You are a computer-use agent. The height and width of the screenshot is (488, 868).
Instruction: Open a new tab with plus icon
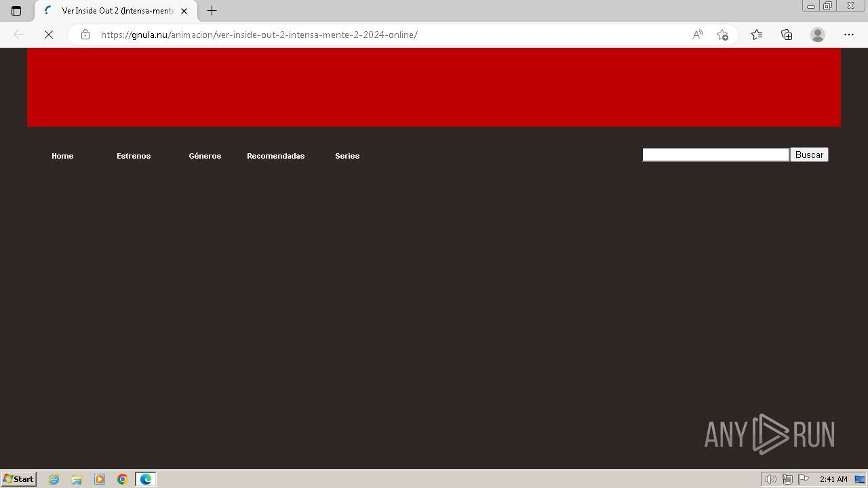pyautogui.click(x=212, y=11)
